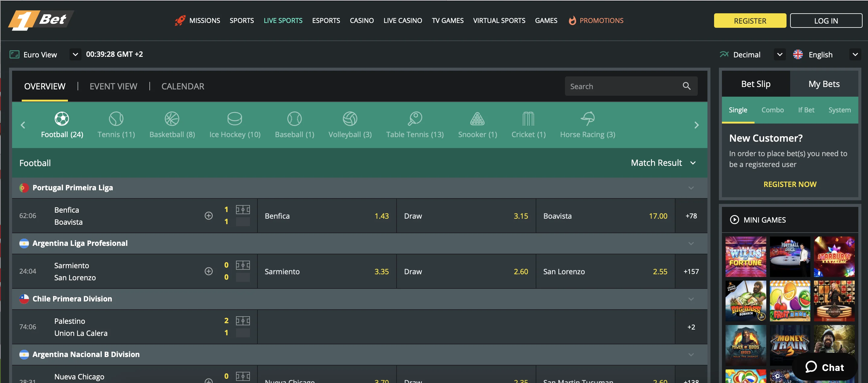868x383 pixels.
Task: Click the English flag icon
Action: click(x=798, y=54)
